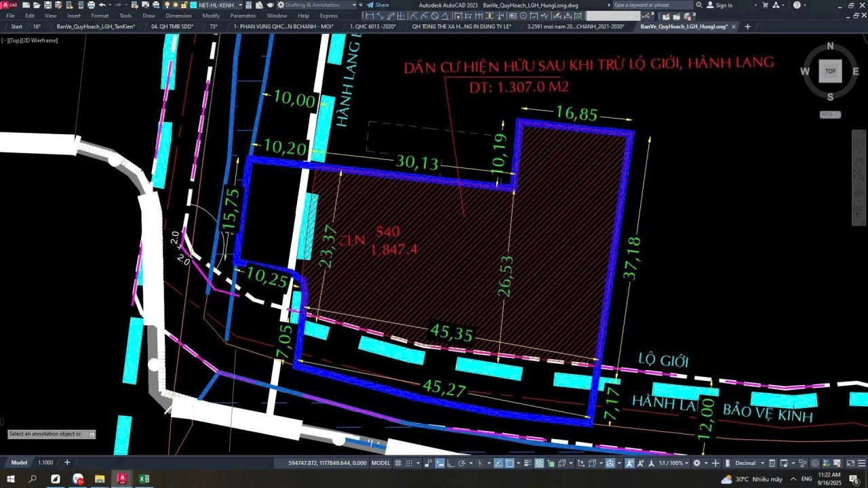Open the Drafting & Annotation workspace dropdown
The width and height of the screenshot is (868, 488).
(355, 5)
